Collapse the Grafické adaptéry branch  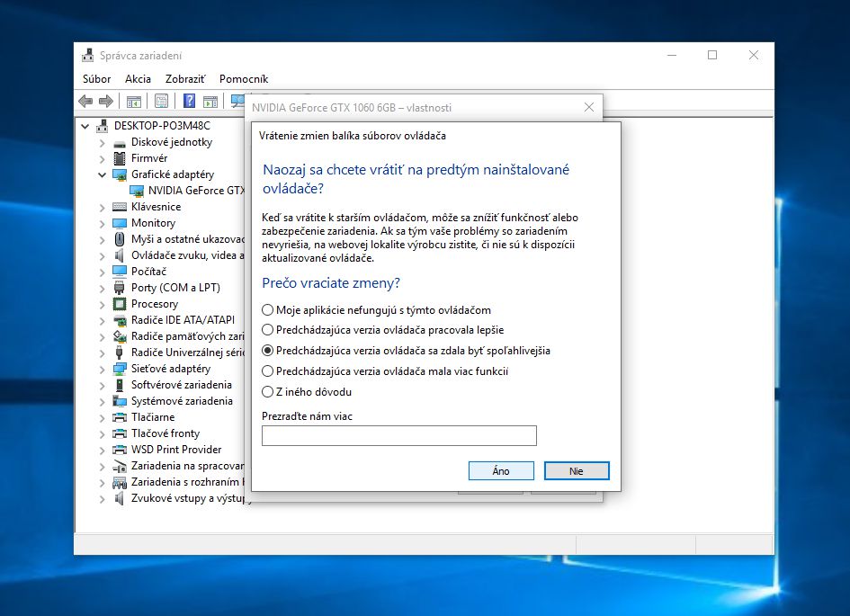102,174
